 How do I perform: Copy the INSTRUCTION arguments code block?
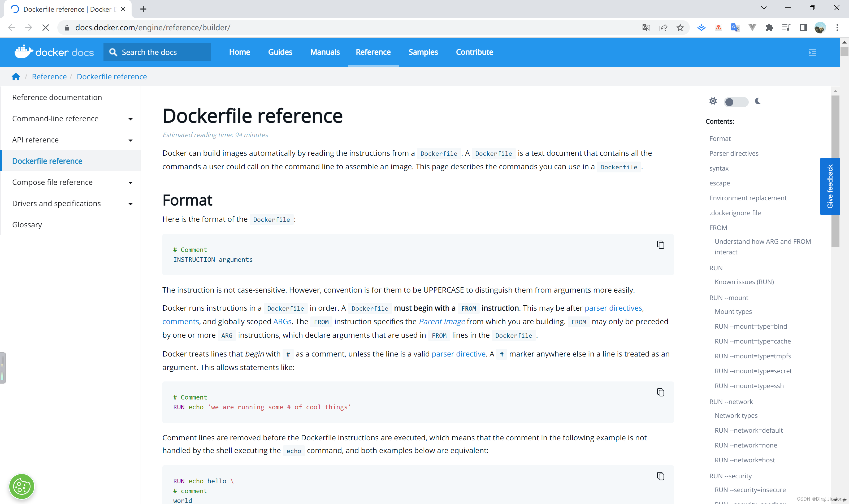click(x=660, y=245)
